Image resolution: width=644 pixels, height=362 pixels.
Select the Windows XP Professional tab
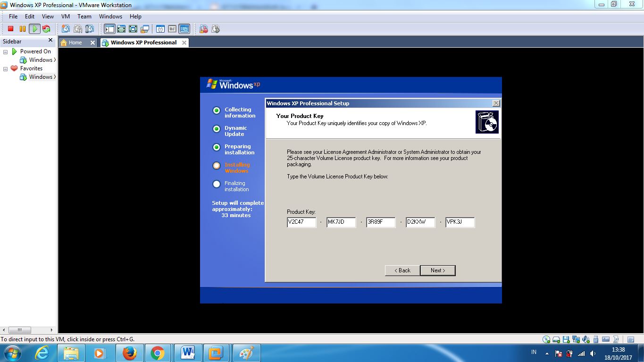point(143,42)
